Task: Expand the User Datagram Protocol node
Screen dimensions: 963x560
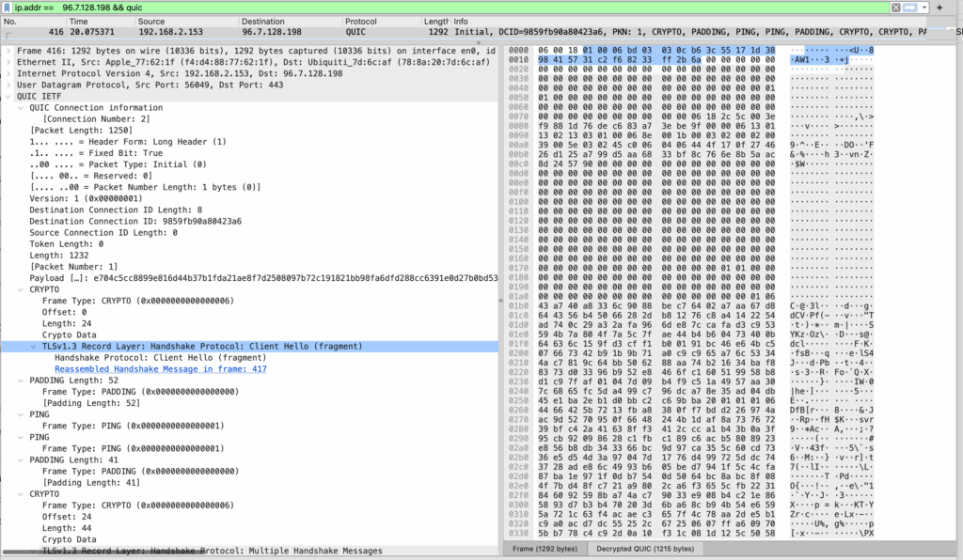Action: pos(8,85)
